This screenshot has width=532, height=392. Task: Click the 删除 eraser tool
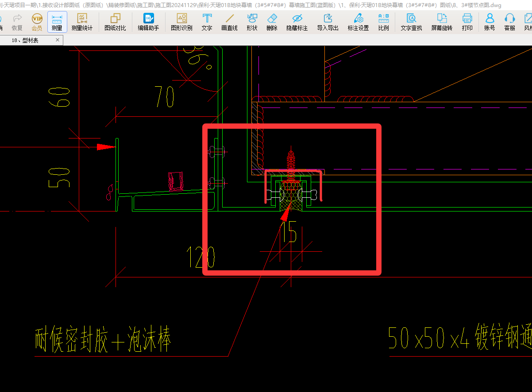point(272,22)
